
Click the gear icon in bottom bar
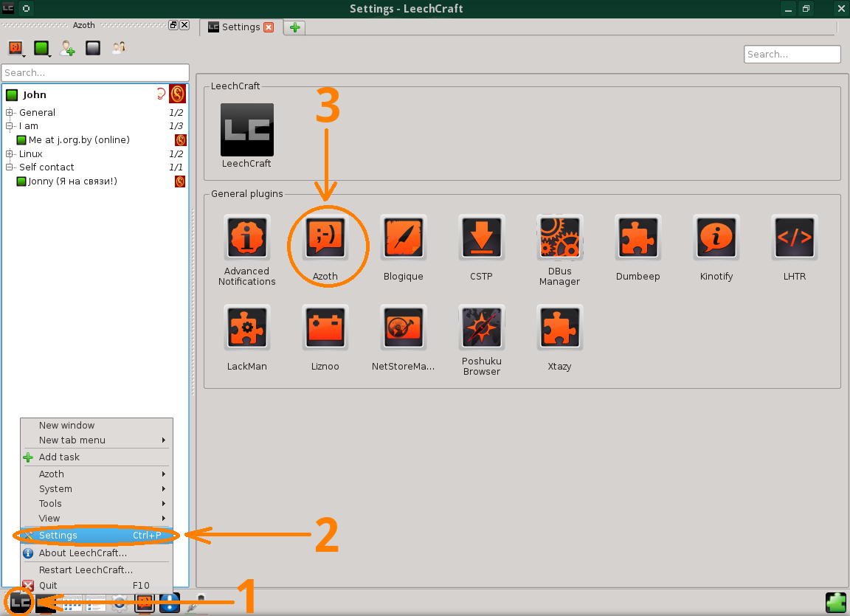pyautogui.click(x=120, y=603)
